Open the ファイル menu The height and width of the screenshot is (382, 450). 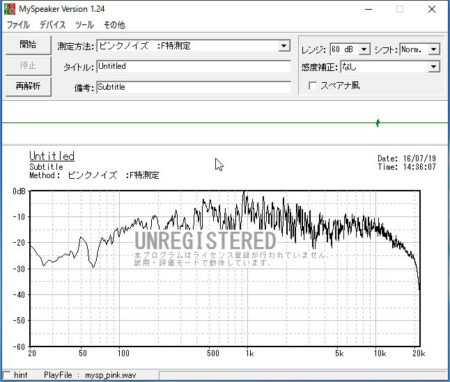tap(18, 25)
